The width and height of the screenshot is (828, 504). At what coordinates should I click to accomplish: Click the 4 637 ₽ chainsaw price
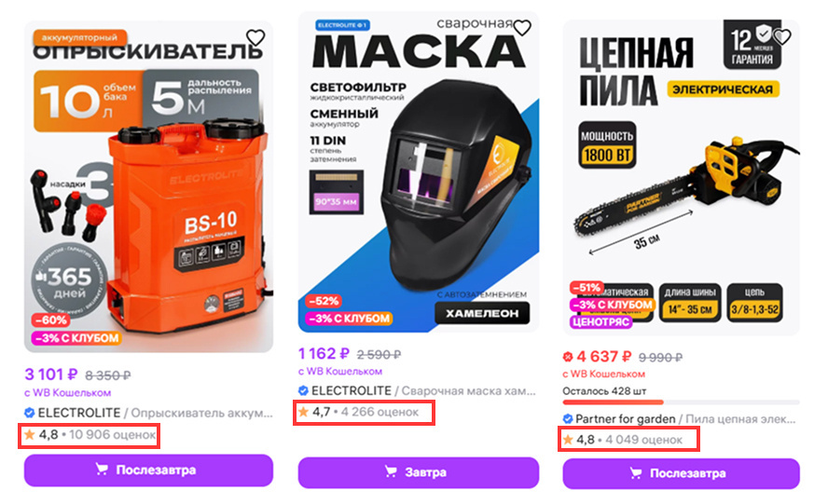(603, 358)
